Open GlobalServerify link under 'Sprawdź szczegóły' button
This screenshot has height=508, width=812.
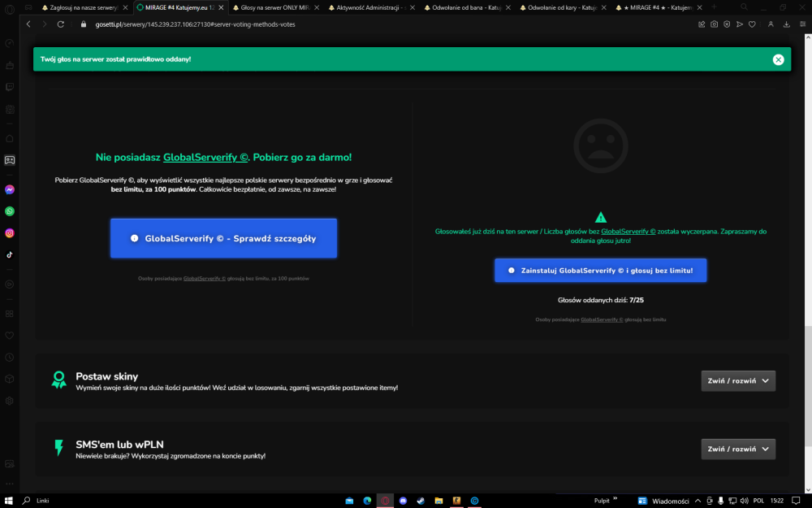(205, 278)
